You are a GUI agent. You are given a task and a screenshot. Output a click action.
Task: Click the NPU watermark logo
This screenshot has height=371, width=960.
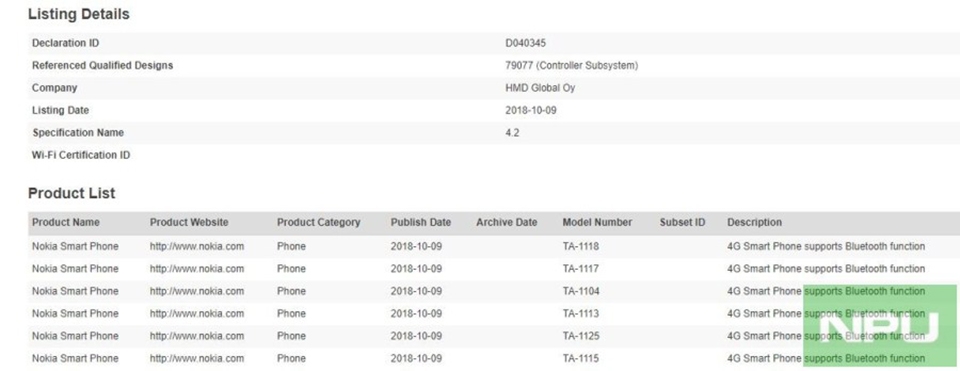coord(879,326)
